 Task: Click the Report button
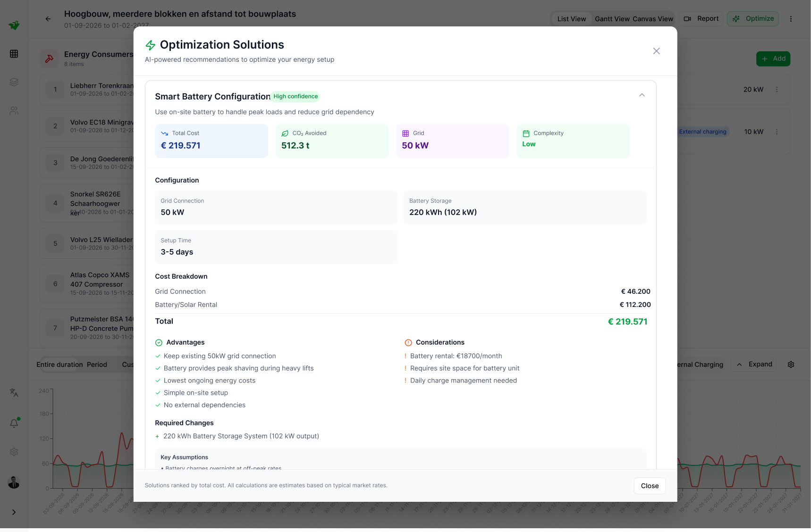click(701, 19)
